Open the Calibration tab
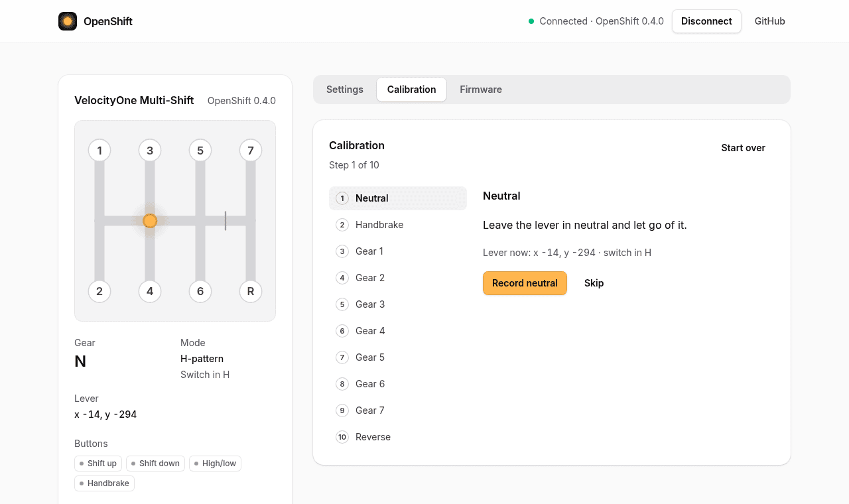The height and width of the screenshot is (504, 849). click(x=412, y=90)
